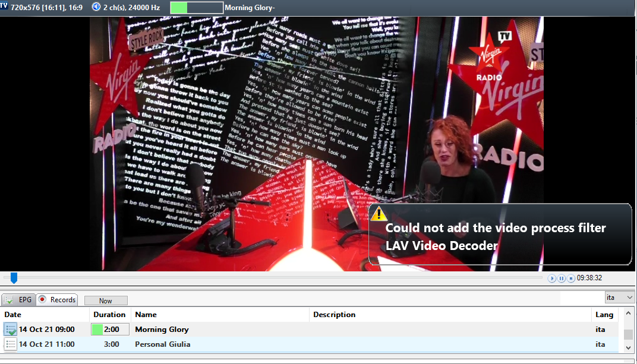Click the list icon on the Personal Giulia row

[10, 344]
